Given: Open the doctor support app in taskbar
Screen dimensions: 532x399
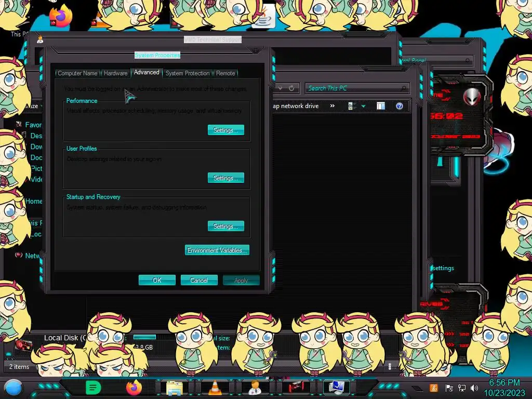Looking at the screenshot, I should click(x=255, y=388).
